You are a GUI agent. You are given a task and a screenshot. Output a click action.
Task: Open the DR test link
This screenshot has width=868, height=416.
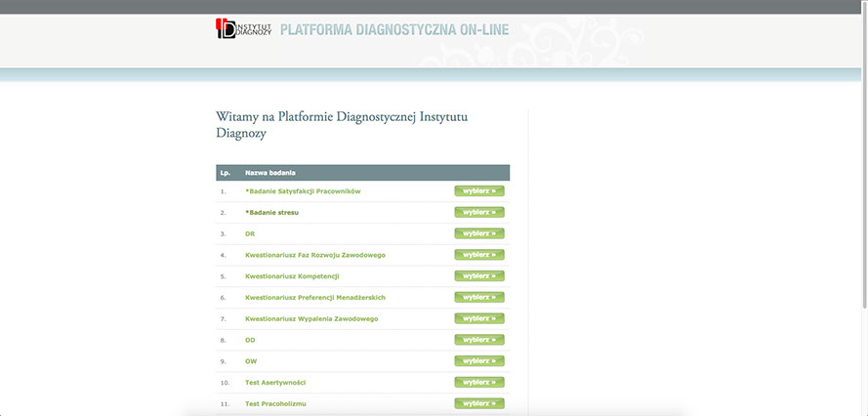click(250, 233)
